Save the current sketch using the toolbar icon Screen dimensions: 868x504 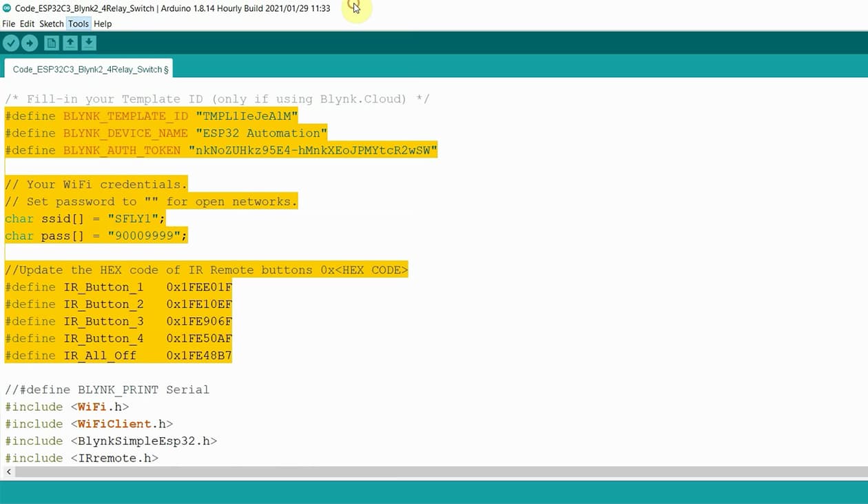(88, 42)
